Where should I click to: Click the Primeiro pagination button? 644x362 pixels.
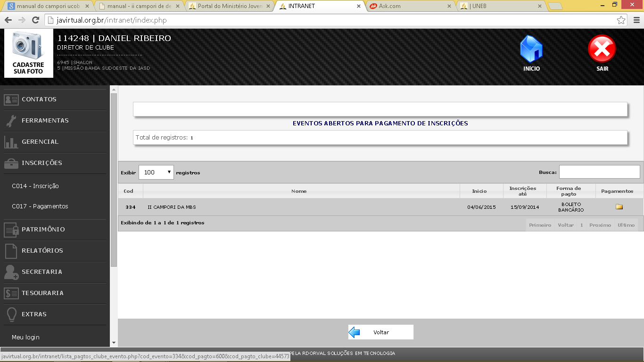point(540,225)
